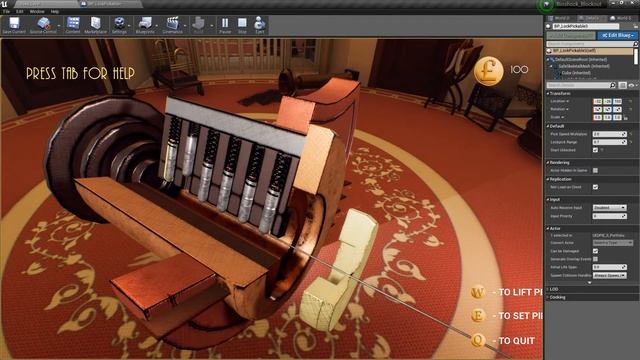
Task: Click the Eject toolbar icon
Action: [x=260, y=23]
